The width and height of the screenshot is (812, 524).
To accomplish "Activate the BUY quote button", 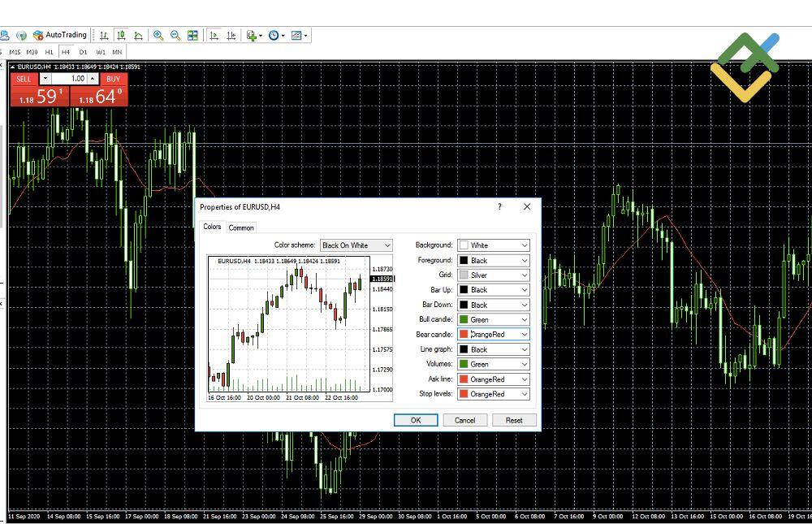I will coord(113,79).
